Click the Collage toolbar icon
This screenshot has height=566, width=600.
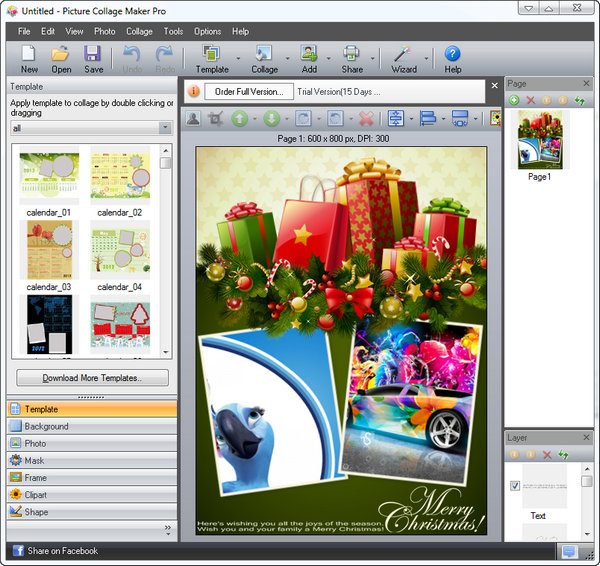point(264,53)
